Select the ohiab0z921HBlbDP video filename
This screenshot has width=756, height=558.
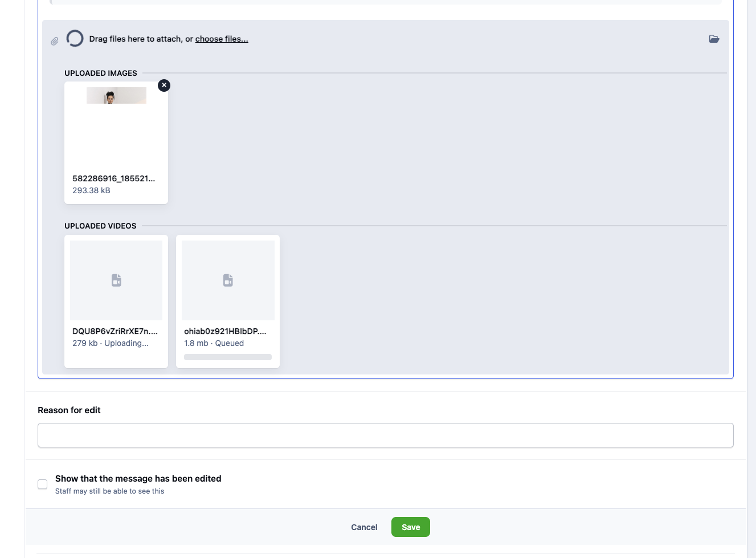(x=225, y=331)
